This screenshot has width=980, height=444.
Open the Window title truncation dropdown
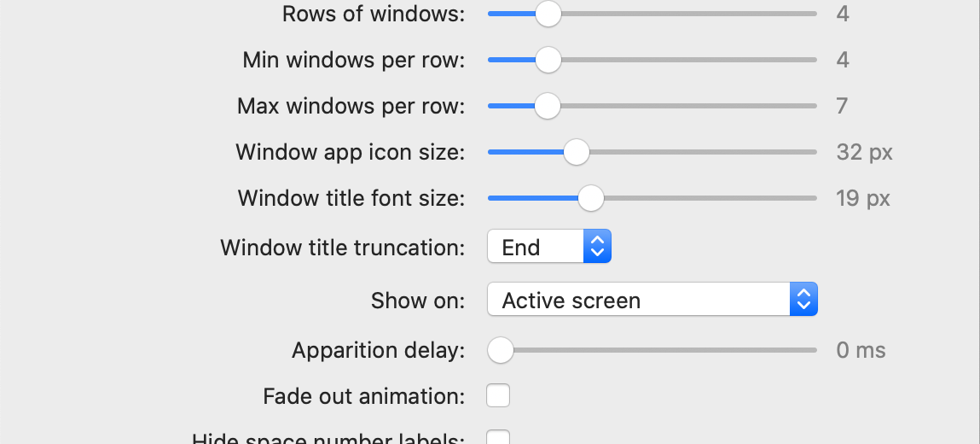tap(548, 248)
